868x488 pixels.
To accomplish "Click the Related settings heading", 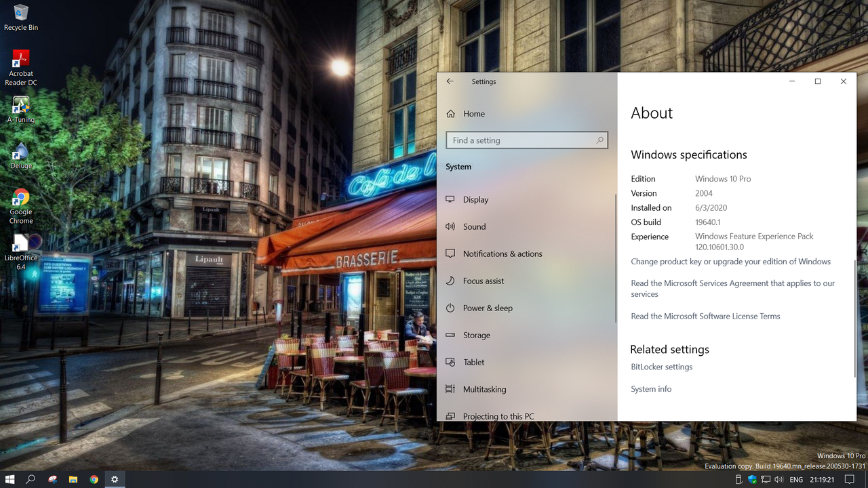I will (669, 350).
